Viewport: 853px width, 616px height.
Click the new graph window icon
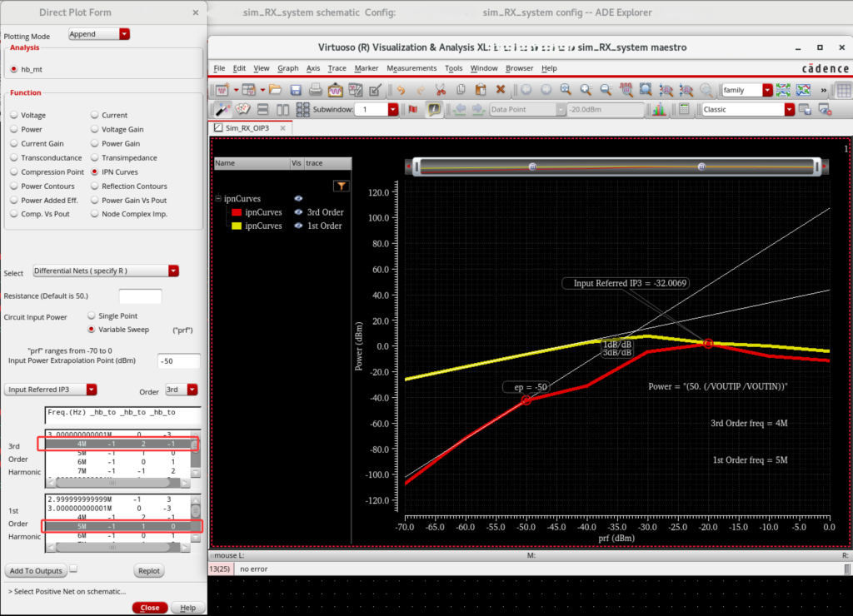pos(222,90)
